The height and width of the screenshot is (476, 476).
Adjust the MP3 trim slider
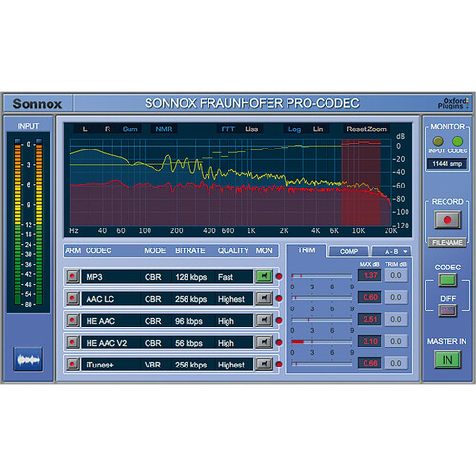[x=322, y=276]
